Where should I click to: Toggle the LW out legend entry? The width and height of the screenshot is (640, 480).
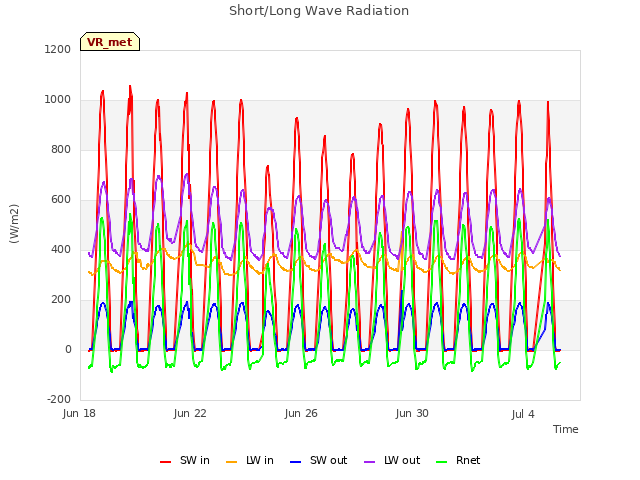tap(392, 460)
